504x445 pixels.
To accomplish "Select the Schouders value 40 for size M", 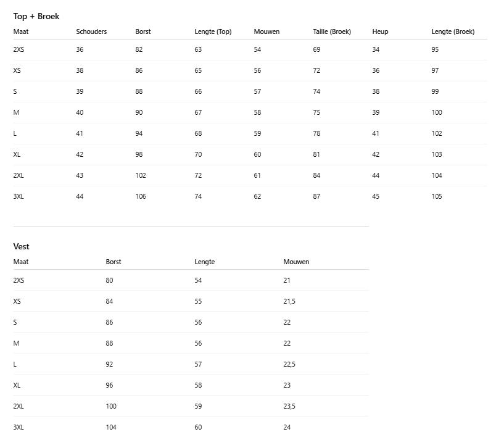I will coord(80,112).
